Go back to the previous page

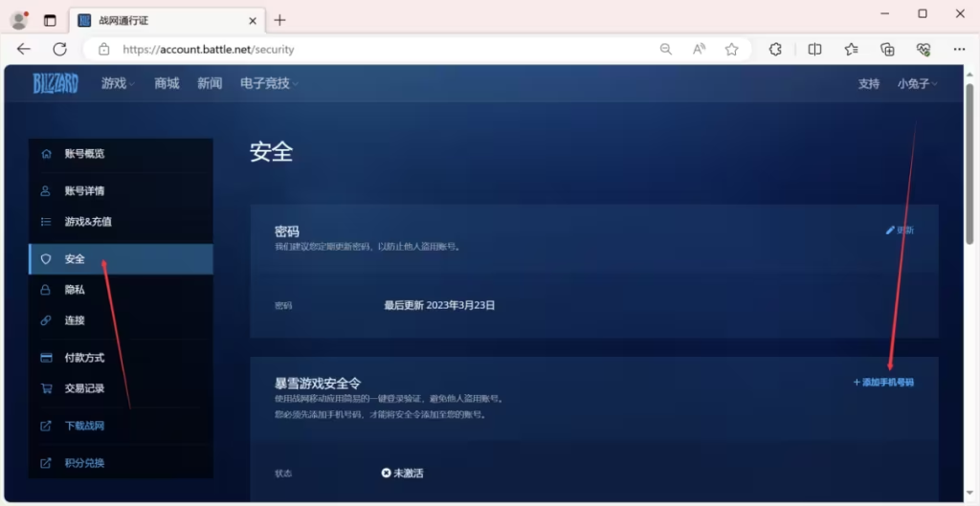coord(24,50)
